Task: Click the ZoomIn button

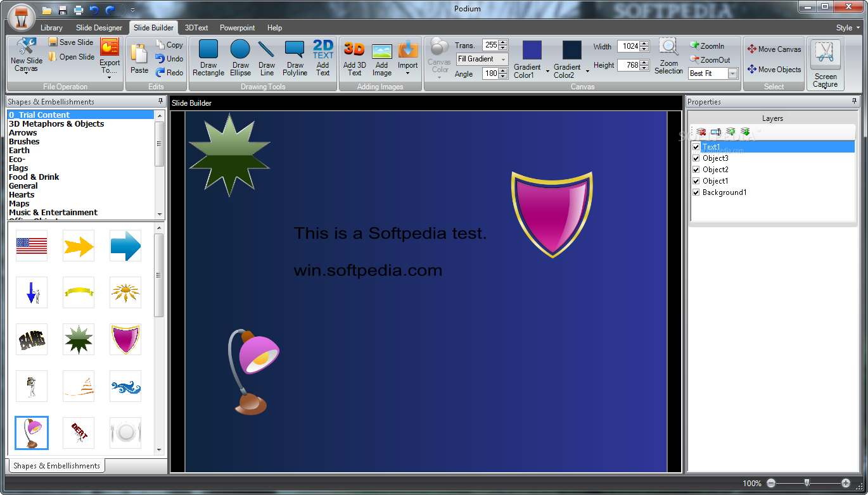Action: tap(707, 46)
